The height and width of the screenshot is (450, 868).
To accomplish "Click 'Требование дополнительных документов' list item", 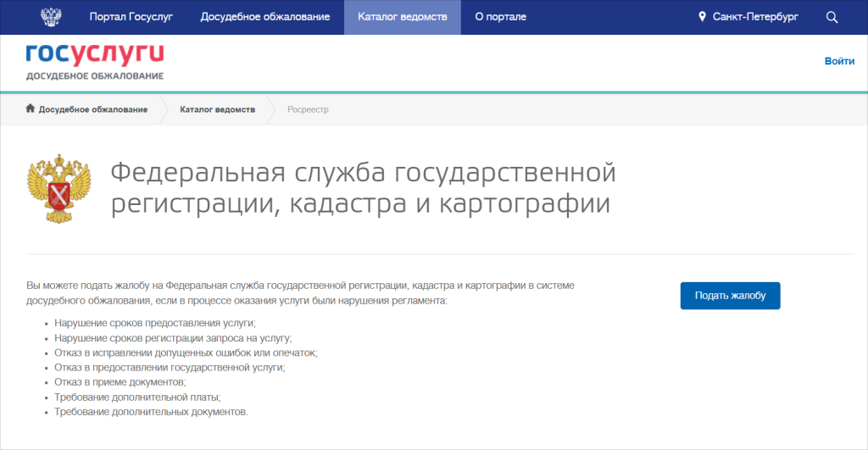I will coord(151,413).
